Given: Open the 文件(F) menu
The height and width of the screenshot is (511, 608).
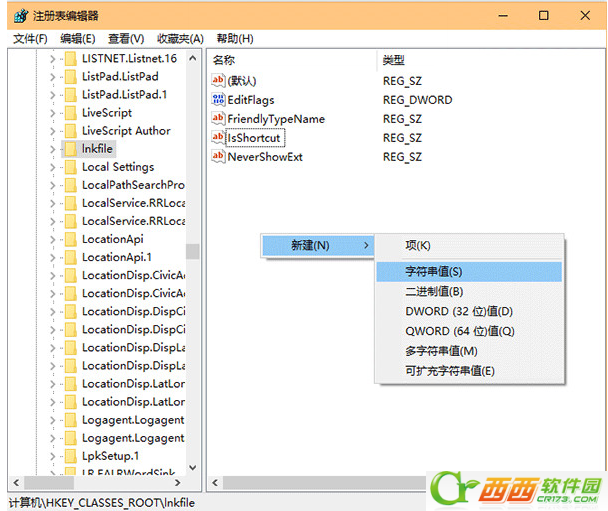Looking at the screenshot, I should pos(30,39).
